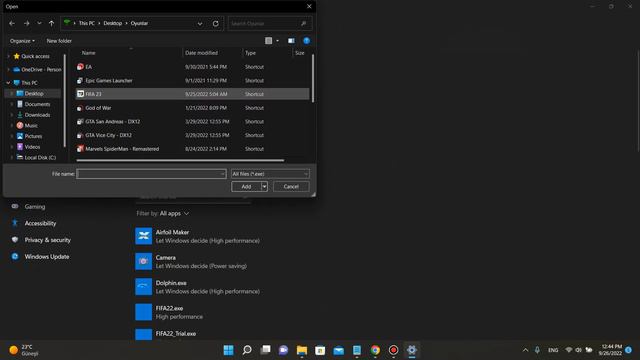Select Desktop in navigation tree
The height and width of the screenshot is (360, 640).
point(33,93)
